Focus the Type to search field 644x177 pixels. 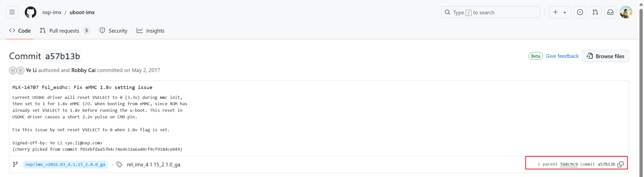point(490,12)
